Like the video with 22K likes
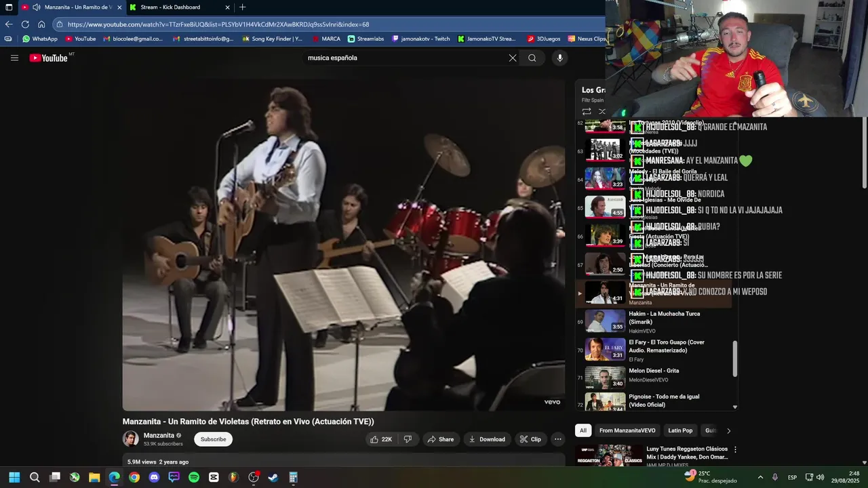Image resolution: width=868 pixels, height=488 pixels. click(x=380, y=439)
